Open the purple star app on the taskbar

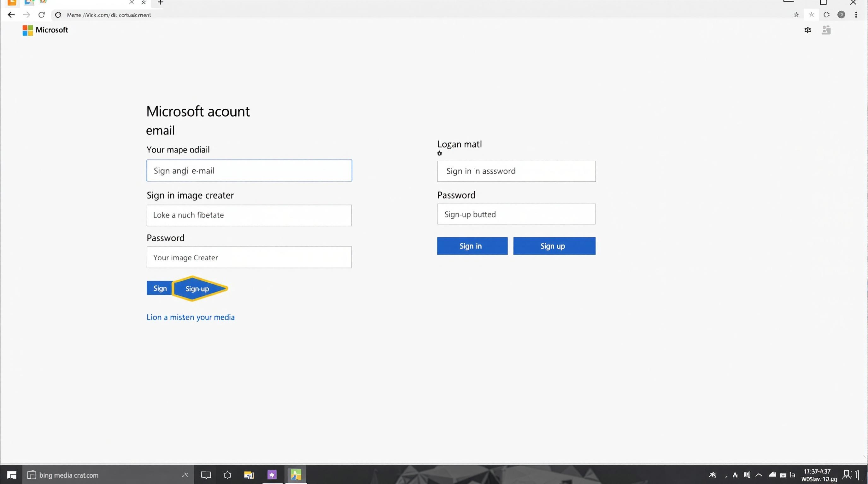(x=272, y=475)
